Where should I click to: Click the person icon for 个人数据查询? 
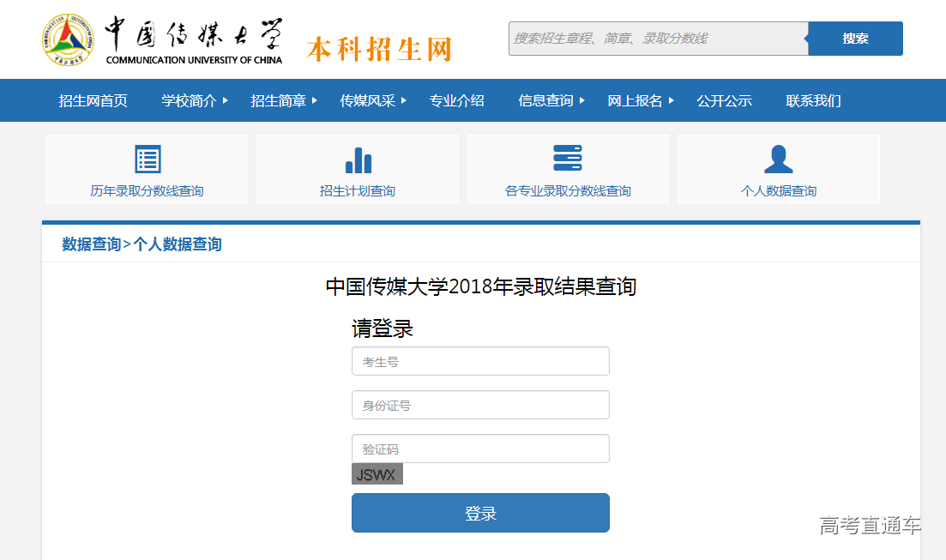pos(778,160)
